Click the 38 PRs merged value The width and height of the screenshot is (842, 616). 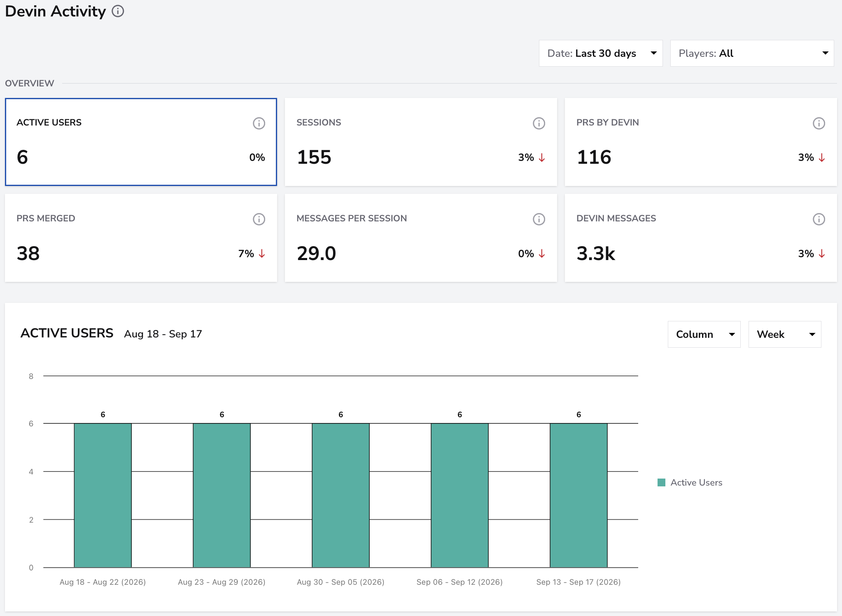28,253
